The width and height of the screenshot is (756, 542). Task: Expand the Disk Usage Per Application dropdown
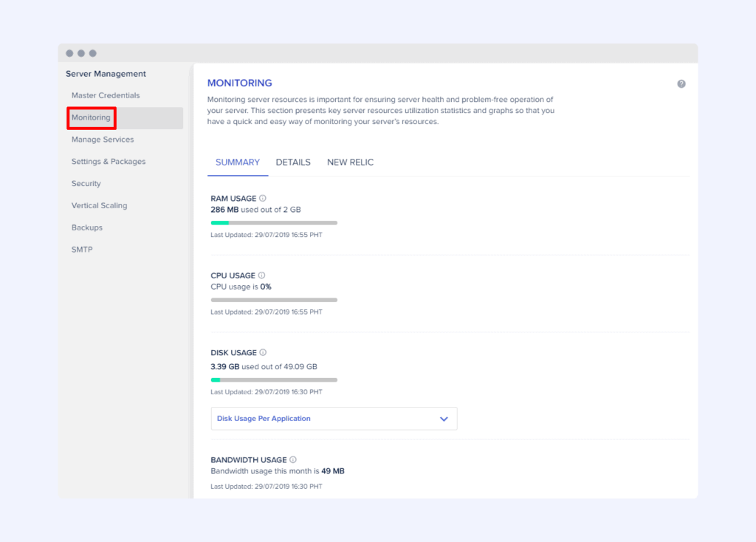tap(334, 419)
